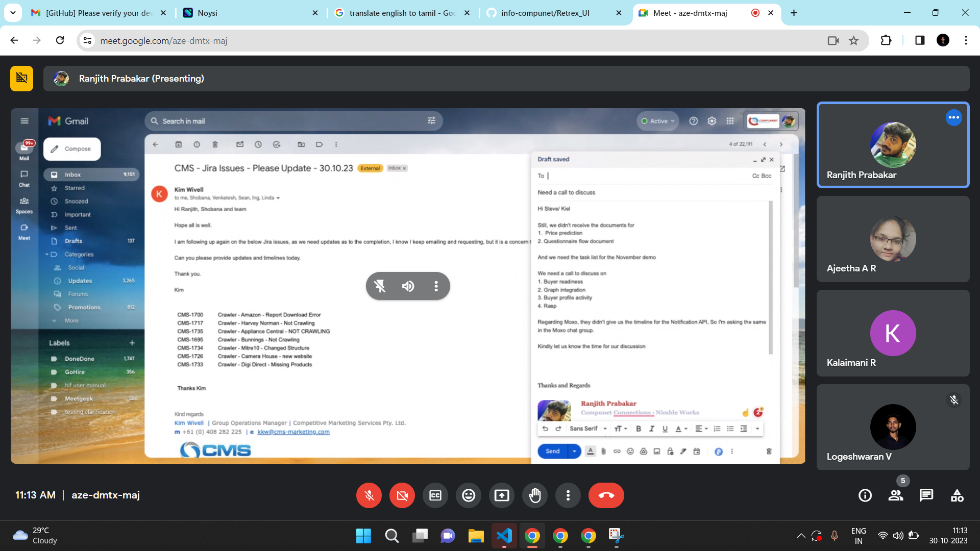The image size is (980, 551).
Task: Open the activities panel icon
Action: click(957, 495)
